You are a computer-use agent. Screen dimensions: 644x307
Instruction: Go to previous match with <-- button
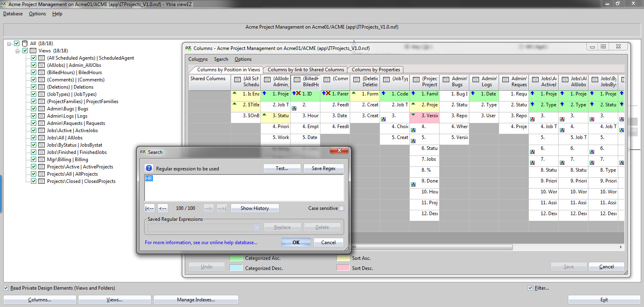point(163,208)
